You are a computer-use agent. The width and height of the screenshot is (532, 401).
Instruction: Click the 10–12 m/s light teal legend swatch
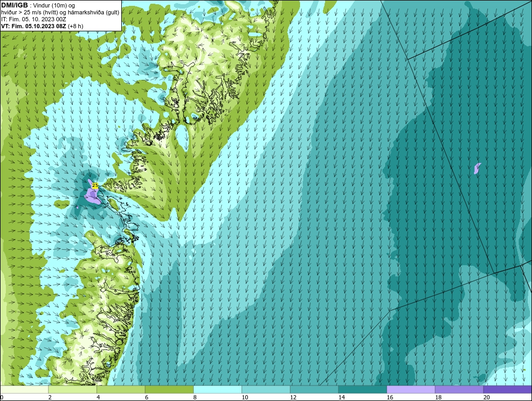coord(266,389)
